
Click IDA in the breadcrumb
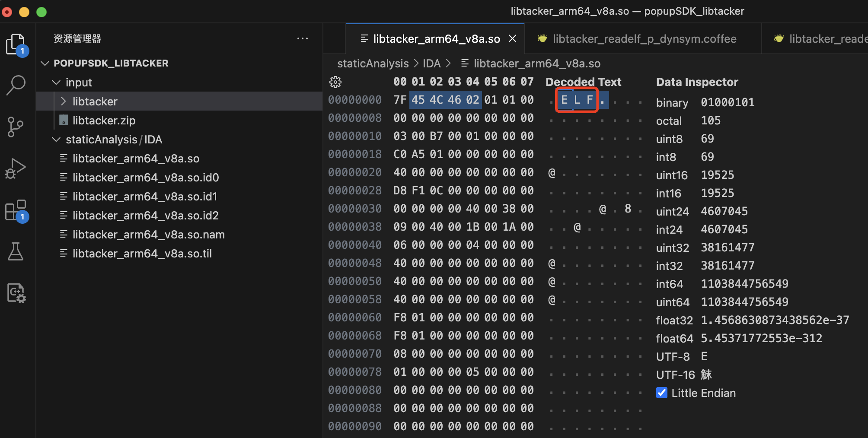click(431, 63)
